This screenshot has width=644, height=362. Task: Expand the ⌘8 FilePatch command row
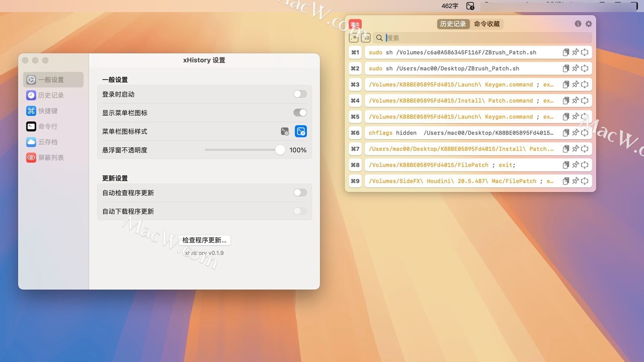584,165
